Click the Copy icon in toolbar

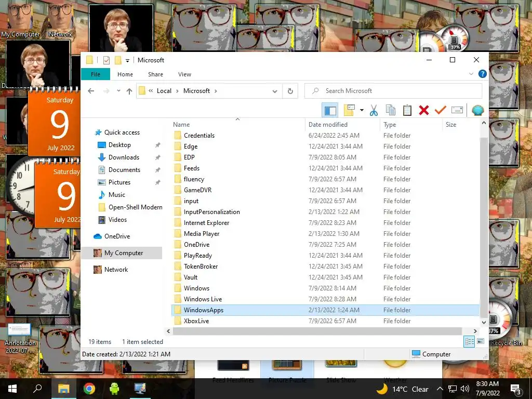pyautogui.click(x=391, y=110)
